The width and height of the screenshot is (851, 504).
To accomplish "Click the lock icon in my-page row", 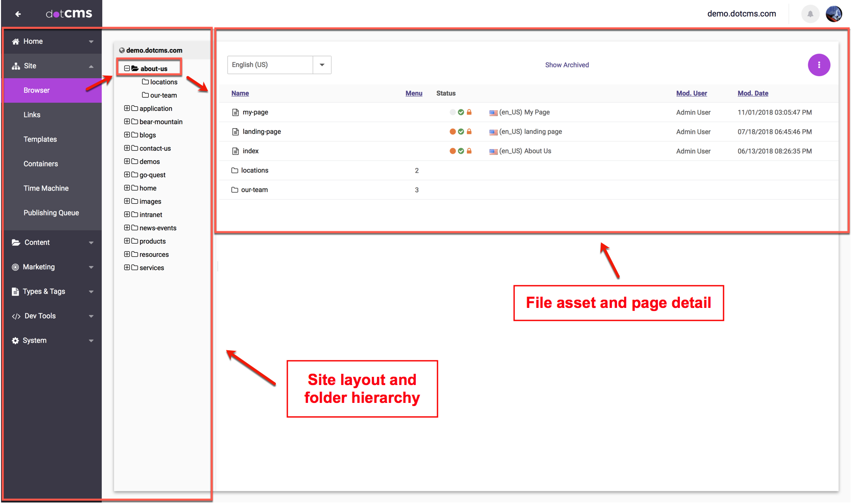I will (x=469, y=112).
